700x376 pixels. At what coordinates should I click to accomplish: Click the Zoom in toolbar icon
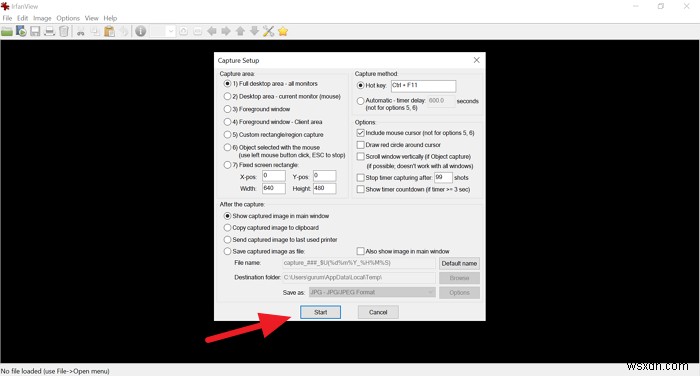point(183,31)
